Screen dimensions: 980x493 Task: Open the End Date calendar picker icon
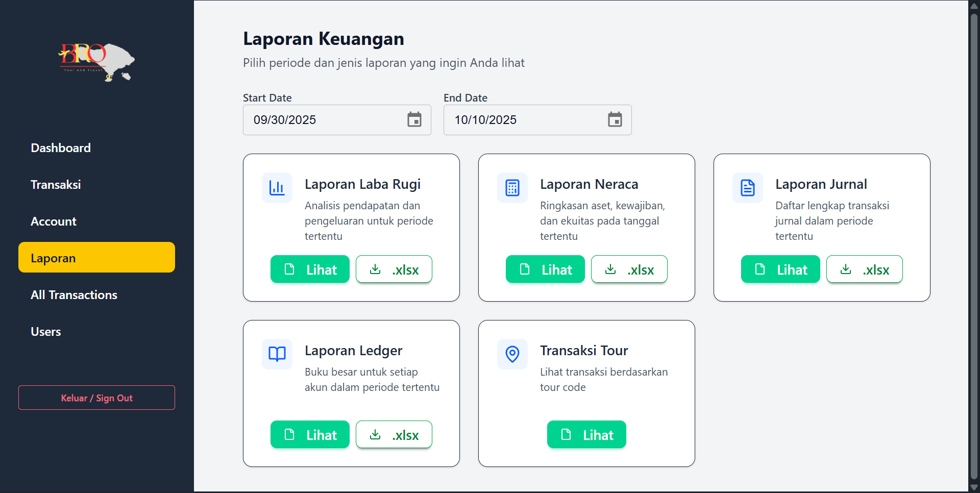pyautogui.click(x=615, y=120)
